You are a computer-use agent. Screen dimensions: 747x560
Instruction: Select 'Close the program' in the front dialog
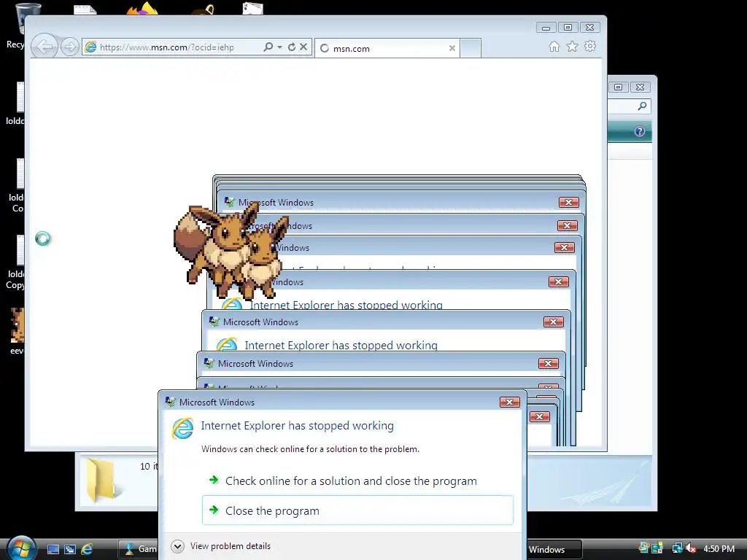pyautogui.click(x=357, y=510)
